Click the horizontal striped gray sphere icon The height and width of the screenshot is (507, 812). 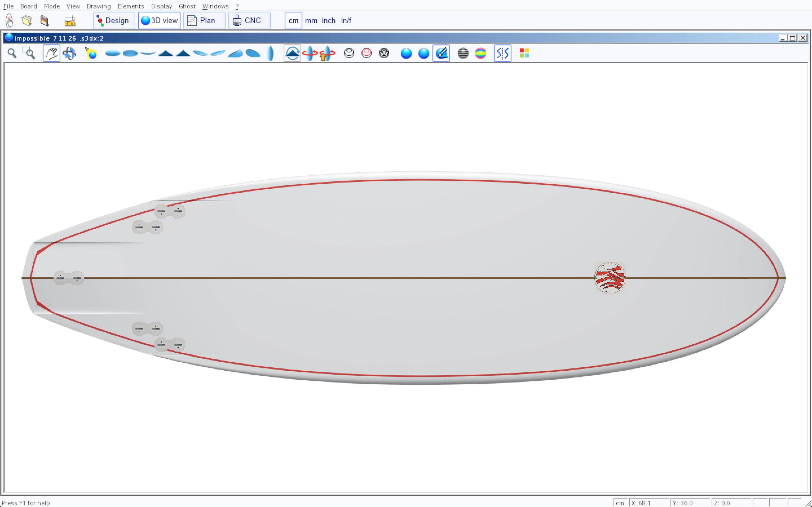tap(463, 53)
